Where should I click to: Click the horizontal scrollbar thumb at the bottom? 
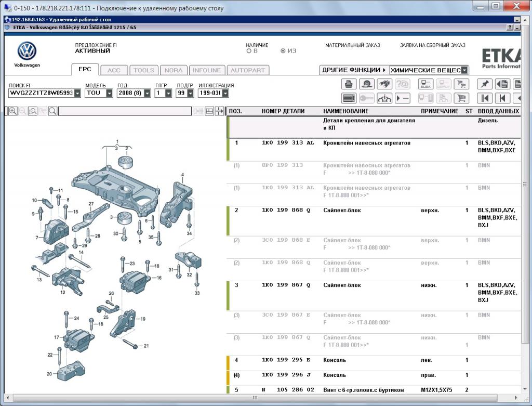pos(255,398)
